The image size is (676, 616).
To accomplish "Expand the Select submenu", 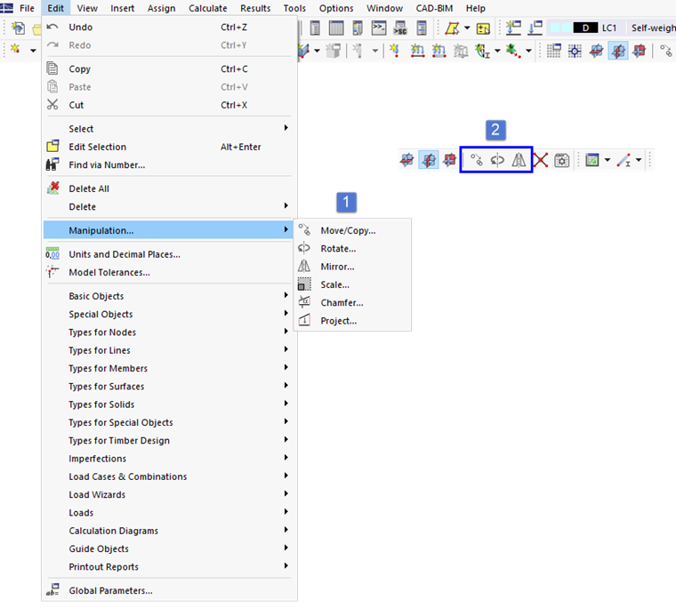I will tap(169, 128).
